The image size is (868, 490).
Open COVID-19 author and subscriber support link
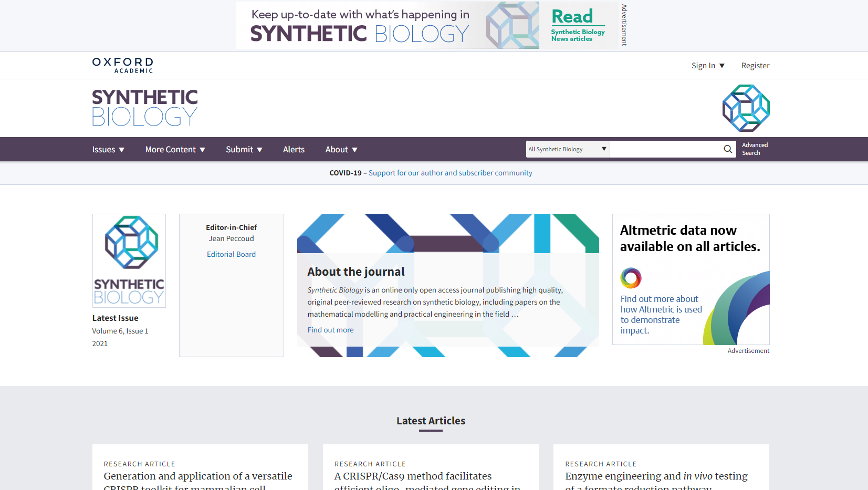click(x=450, y=173)
